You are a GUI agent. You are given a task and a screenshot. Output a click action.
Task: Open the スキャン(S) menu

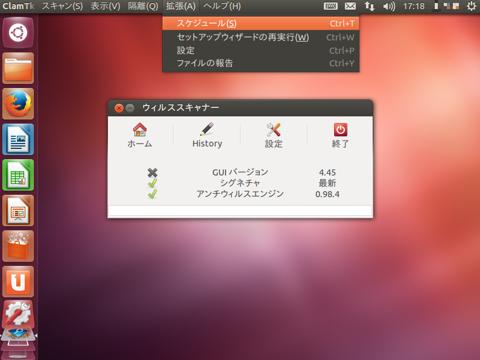[62, 6]
